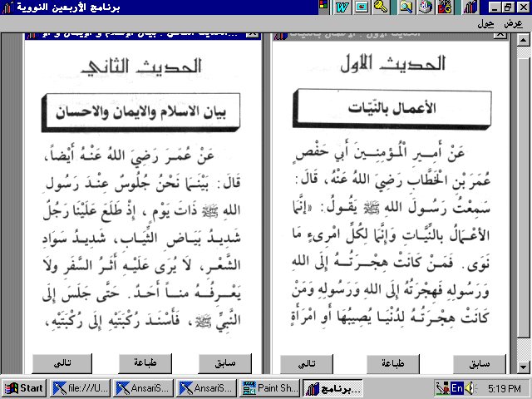Open the حول menu

[x=486, y=23]
